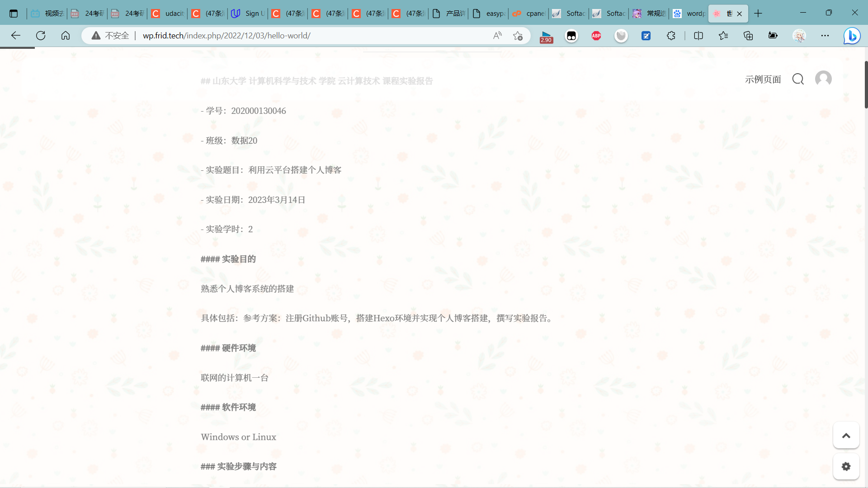Viewport: 868px width, 488px height.
Task: Add page to favorites star
Action: coord(518,36)
